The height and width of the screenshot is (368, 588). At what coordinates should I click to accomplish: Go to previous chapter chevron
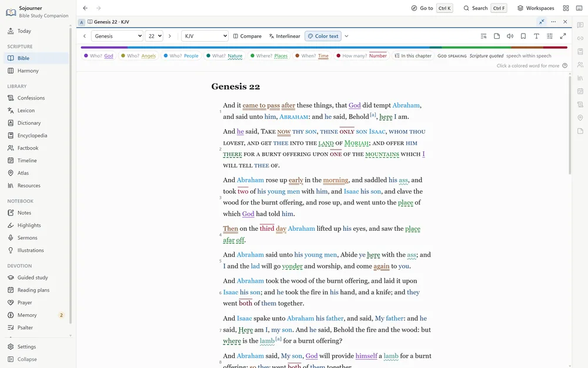84,36
